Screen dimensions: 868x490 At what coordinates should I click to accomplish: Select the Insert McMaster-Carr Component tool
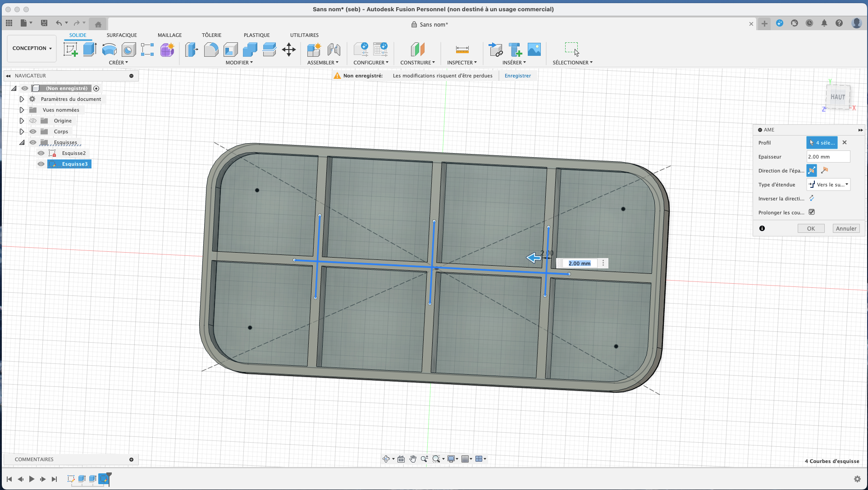click(x=515, y=49)
